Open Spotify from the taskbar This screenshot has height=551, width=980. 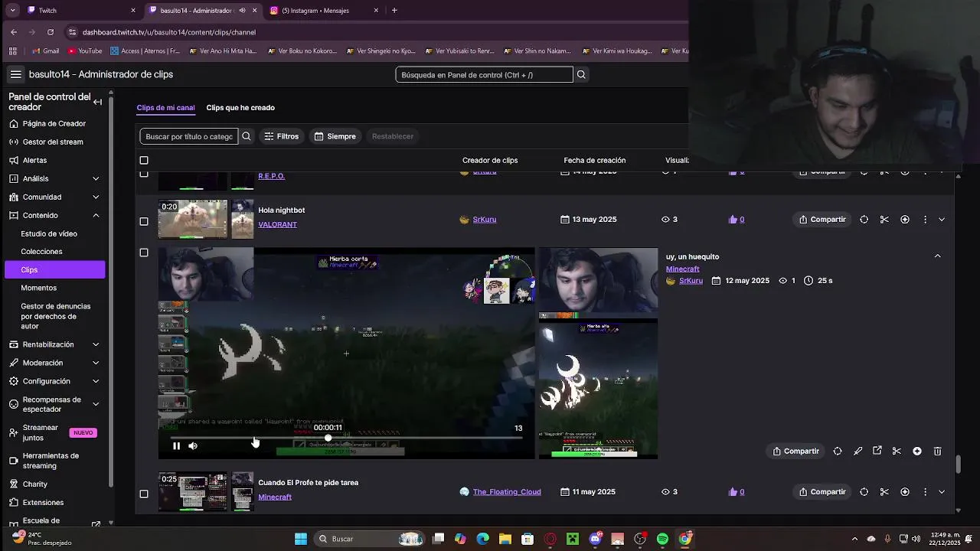click(x=662, y=539)
